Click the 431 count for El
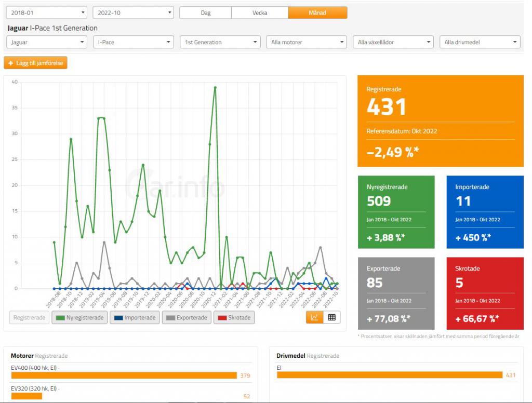Viewport: 532px width, 403px height. pyautogui.click(x=511, y=375)
